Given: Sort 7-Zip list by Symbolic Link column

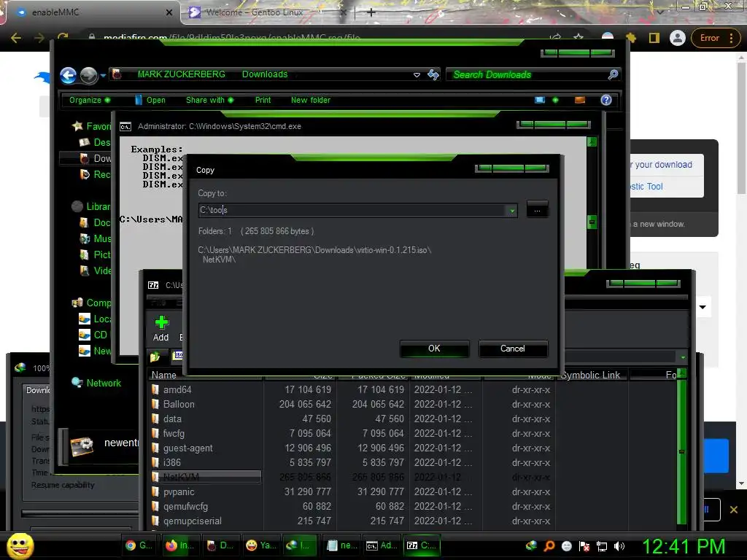Looking at the screenshot, I should coord(591,376).
